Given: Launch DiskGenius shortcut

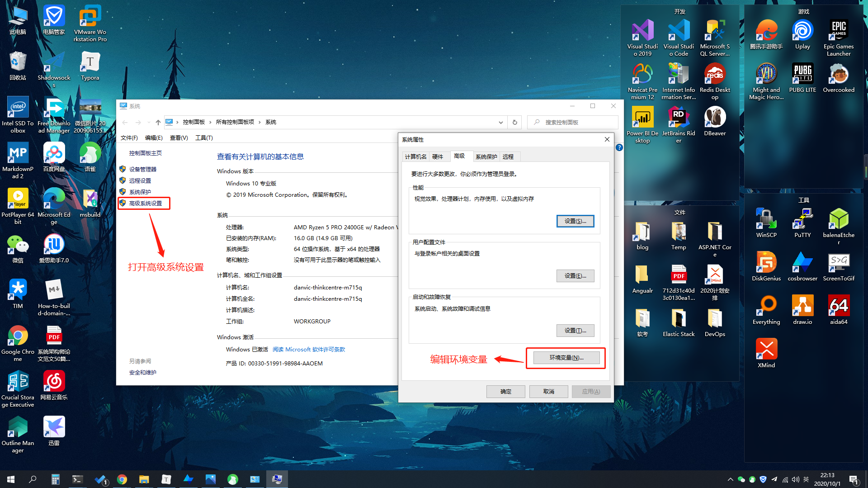Looking at the screenshot, I should 766,266.
